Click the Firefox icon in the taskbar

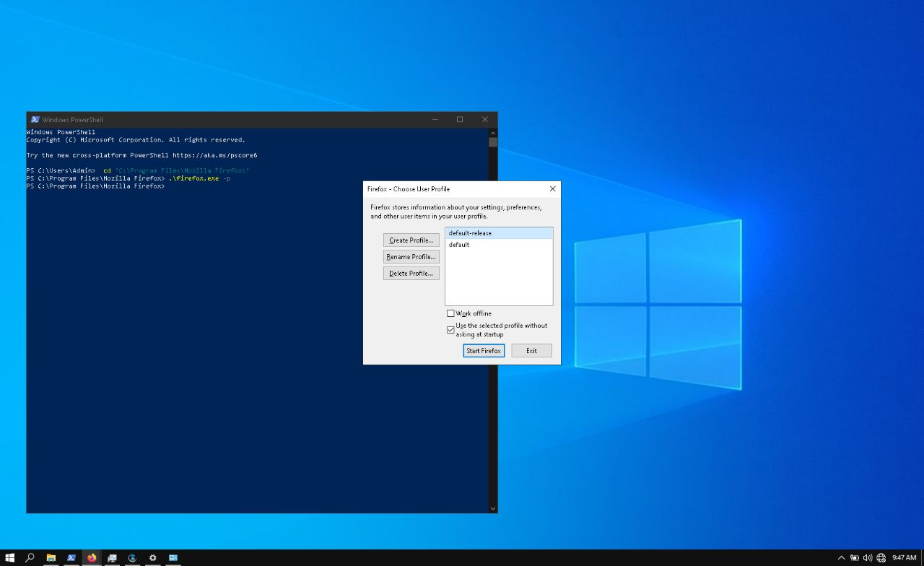92,557
